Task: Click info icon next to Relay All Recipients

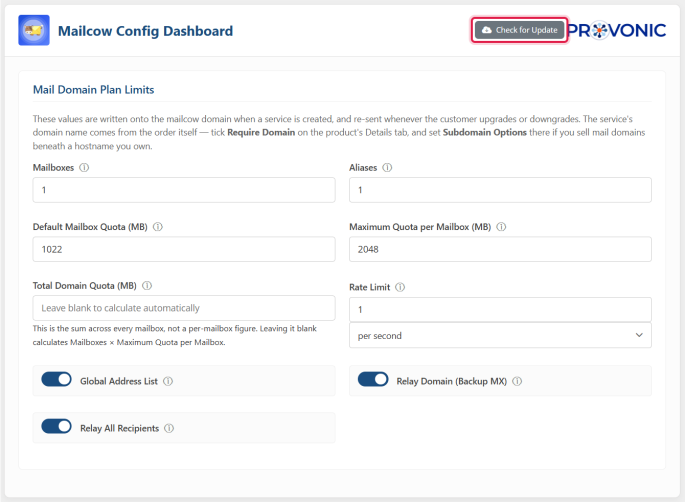Action: click(169, 428)
